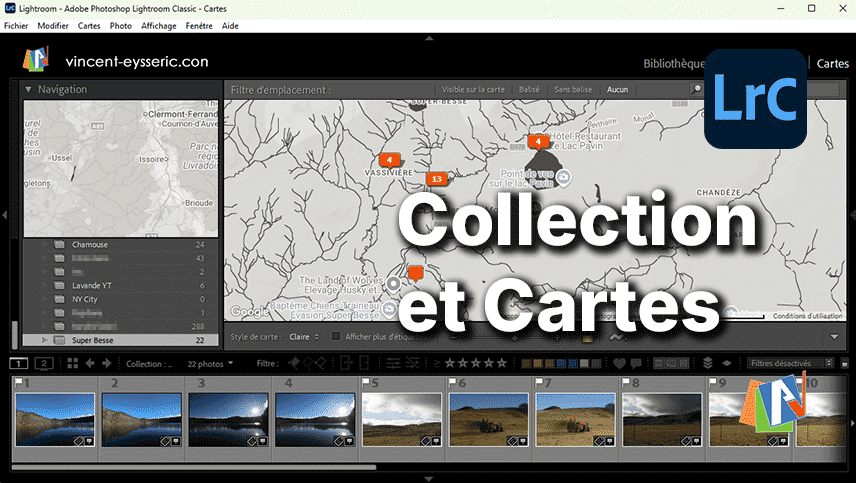
Task: Select the Aucun location filter
Action: 617,90
